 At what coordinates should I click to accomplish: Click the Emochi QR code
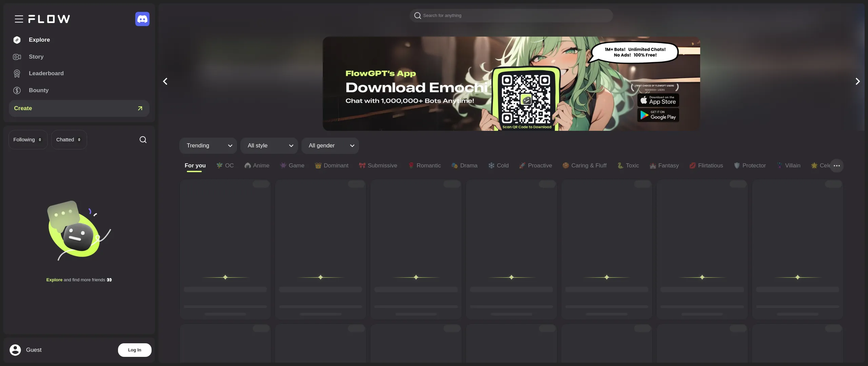(526, 99)
